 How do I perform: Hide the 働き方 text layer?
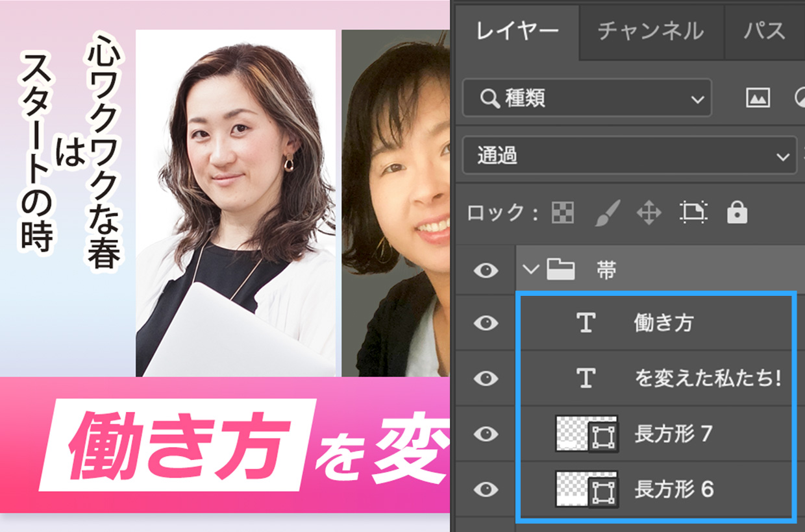486,322
